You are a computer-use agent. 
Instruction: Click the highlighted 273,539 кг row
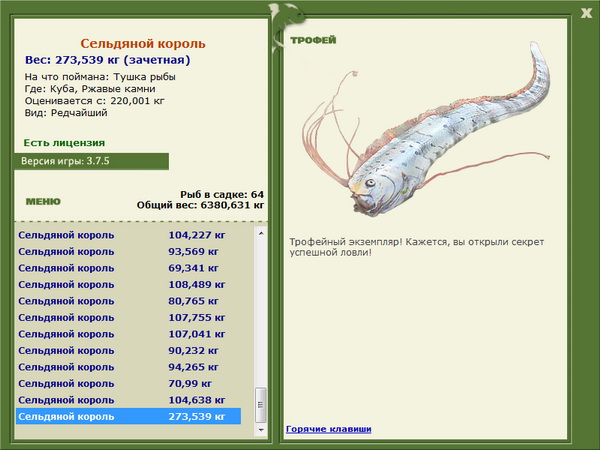129,416
